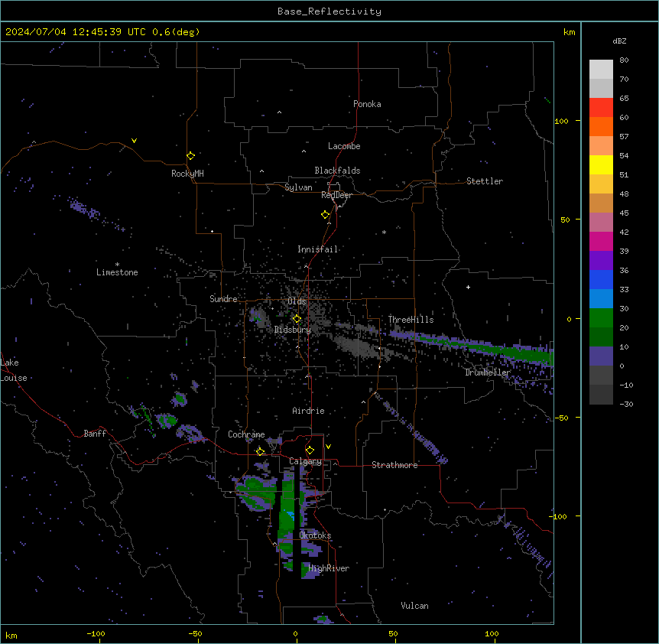The image size is (659, 644).
Task: Click the pink 45-42 dBZ legend band
Action: [601, 223]
